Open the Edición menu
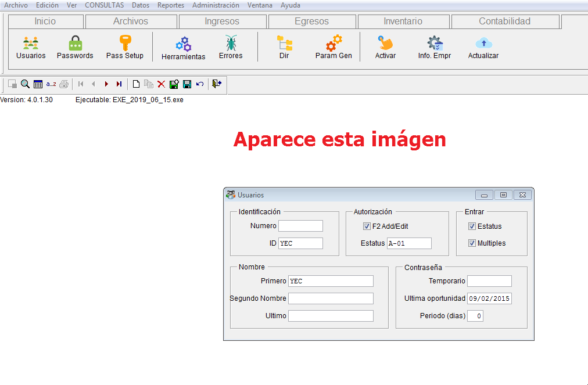This screenshot has width=588, height=385. click(x=47, y=5)
